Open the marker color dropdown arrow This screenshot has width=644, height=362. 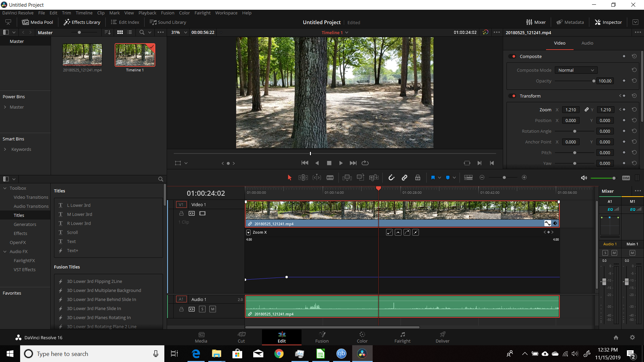[x=454, y=178]
